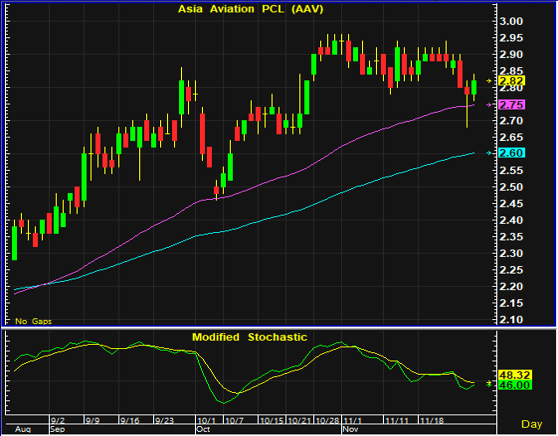Click the 2.25 price axis label
Screen dimensions: 558x436
point(511,270)
